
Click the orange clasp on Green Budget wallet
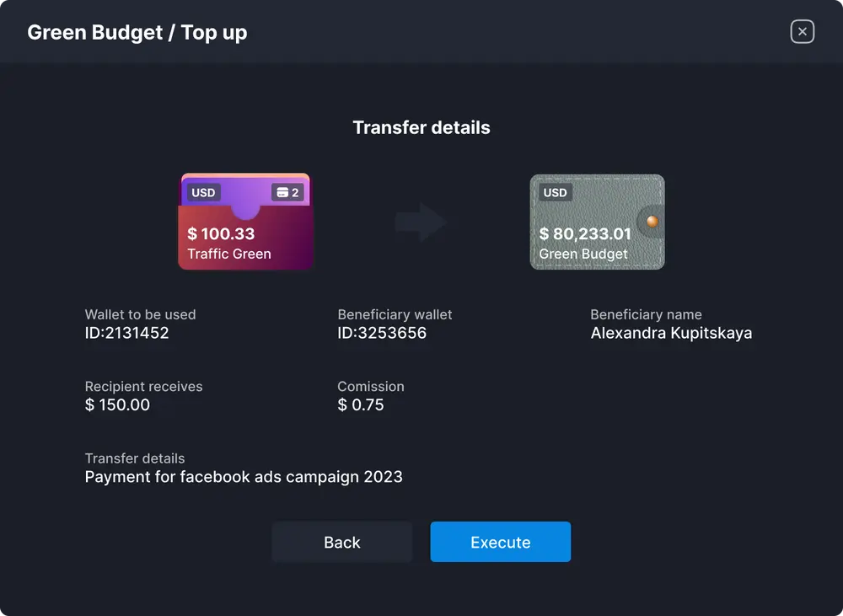(x=652, y=221)
